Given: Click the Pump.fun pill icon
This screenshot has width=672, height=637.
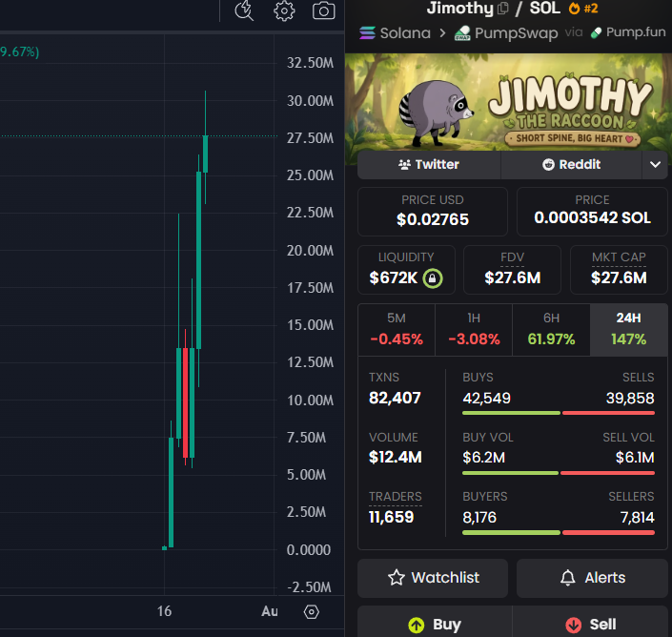Looking at the screenshot, I should point(596,33).
